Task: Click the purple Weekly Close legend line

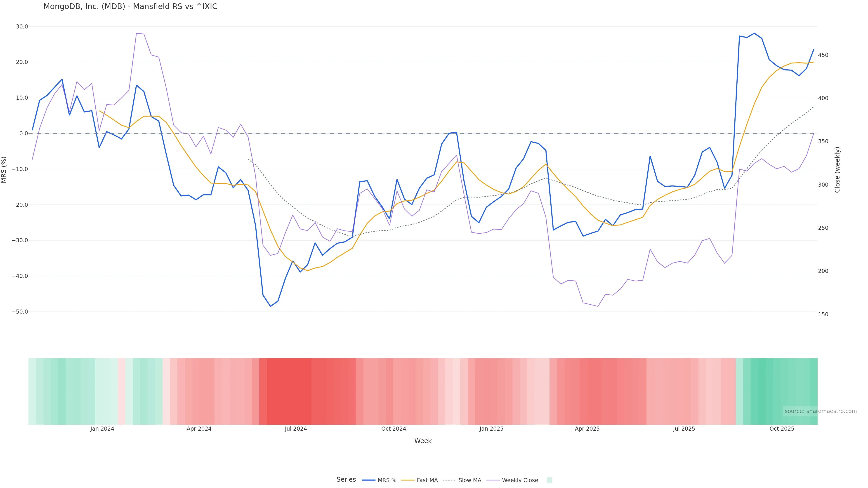Action: coord(493,480)
